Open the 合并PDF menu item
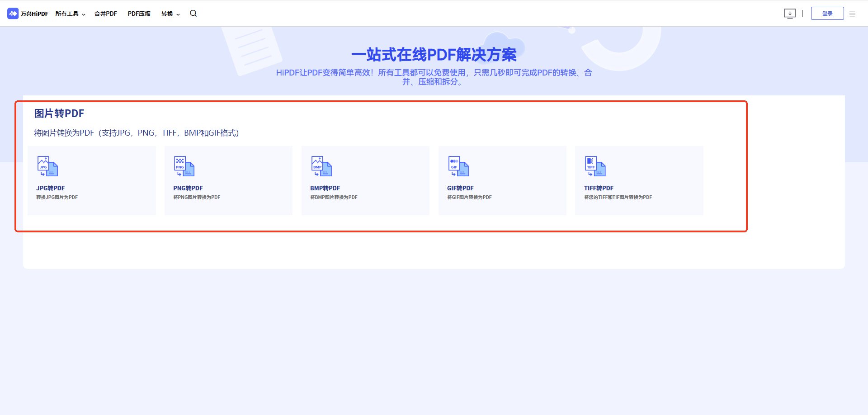 click(x=105, y=14)
